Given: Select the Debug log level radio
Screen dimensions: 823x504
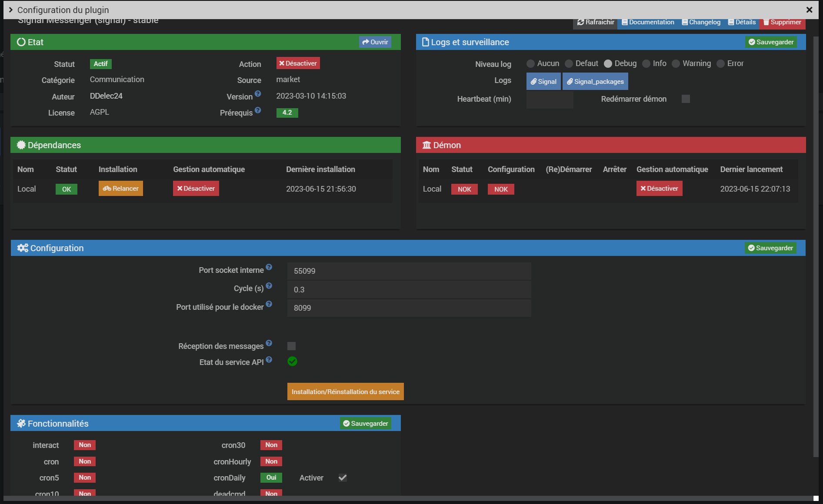Looking at the screenshot, I should coord(608,64).
